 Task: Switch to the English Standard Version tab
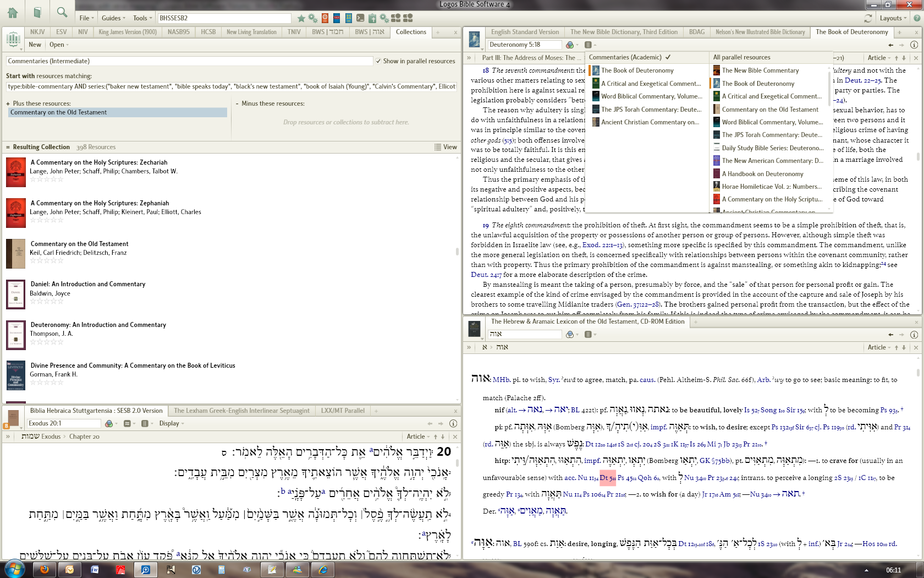(x=525, y=32)
